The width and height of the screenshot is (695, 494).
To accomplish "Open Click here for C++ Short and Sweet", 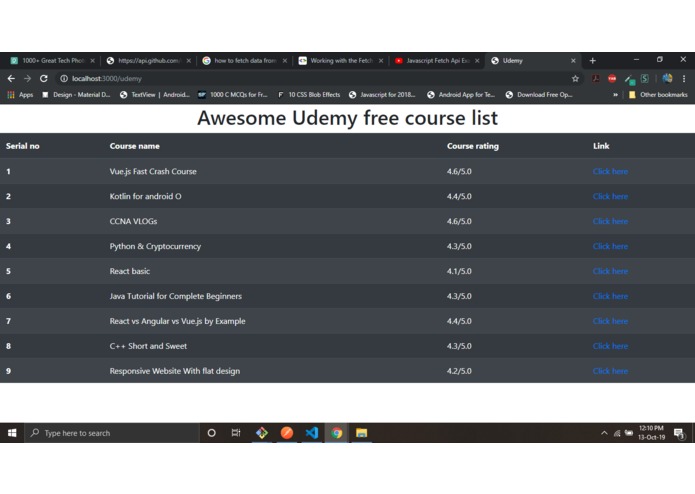I will click(610, 346).
